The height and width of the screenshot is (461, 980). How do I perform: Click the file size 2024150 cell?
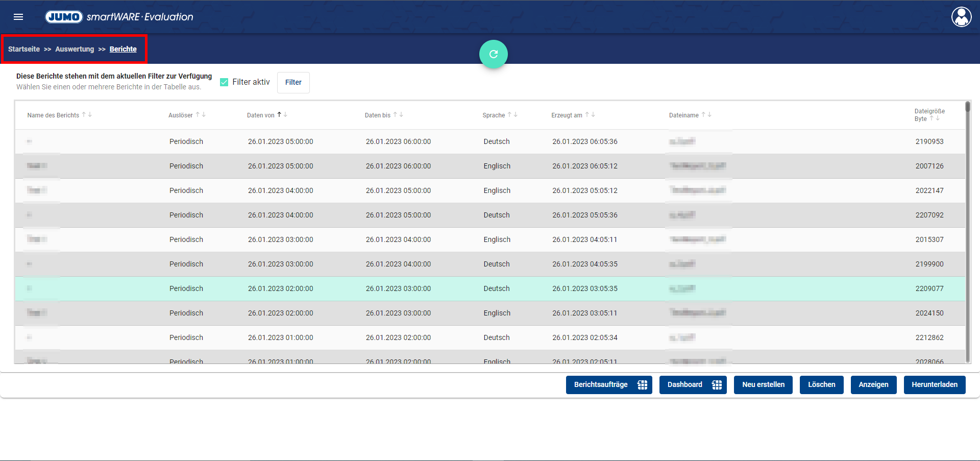(929, 313)
